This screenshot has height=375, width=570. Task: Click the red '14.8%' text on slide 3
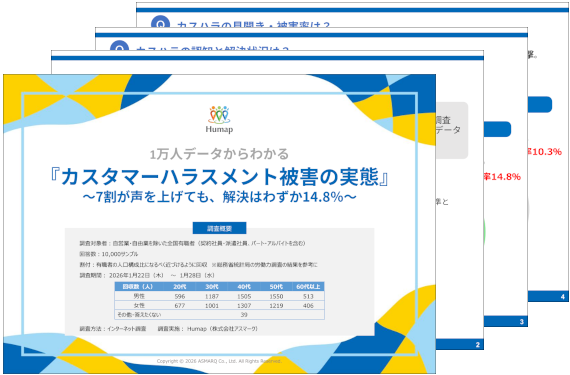pos(506,177)
